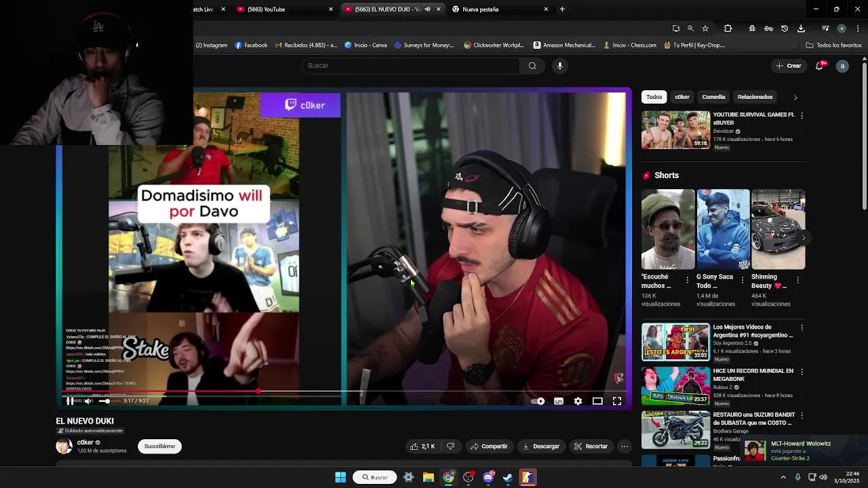Toggle subtitles with the captions icon

[559, 401]
